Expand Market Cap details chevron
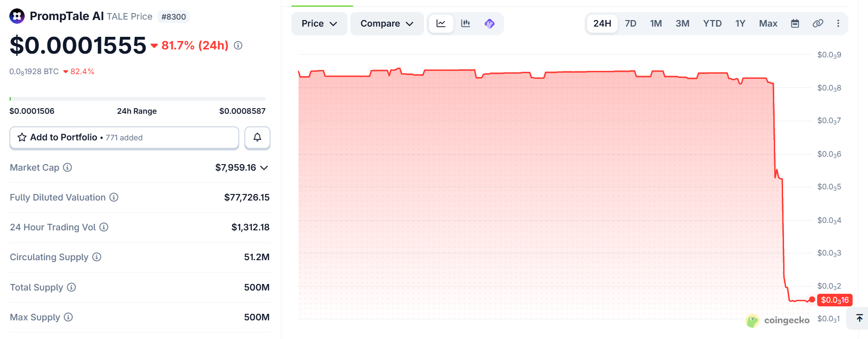The height and width of the screenshot is (339, 868). [x=264, y=168]
